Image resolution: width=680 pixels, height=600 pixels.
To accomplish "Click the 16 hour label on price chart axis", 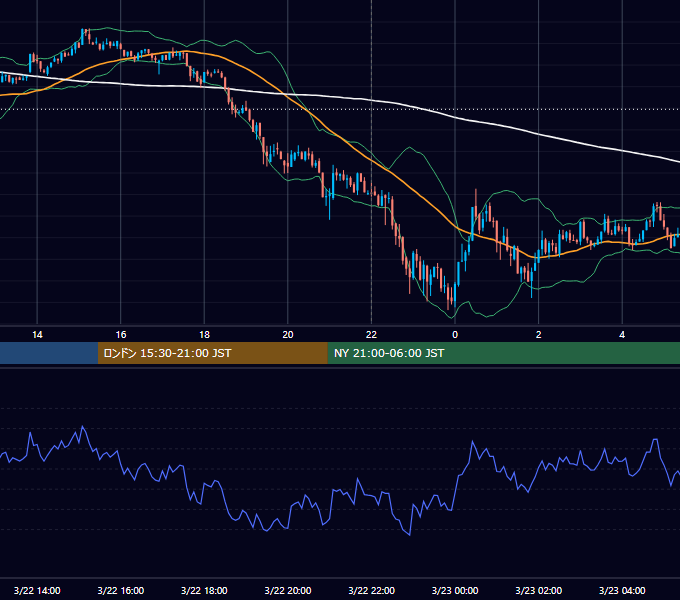I will pyautogui.click(x=121, y=335).
